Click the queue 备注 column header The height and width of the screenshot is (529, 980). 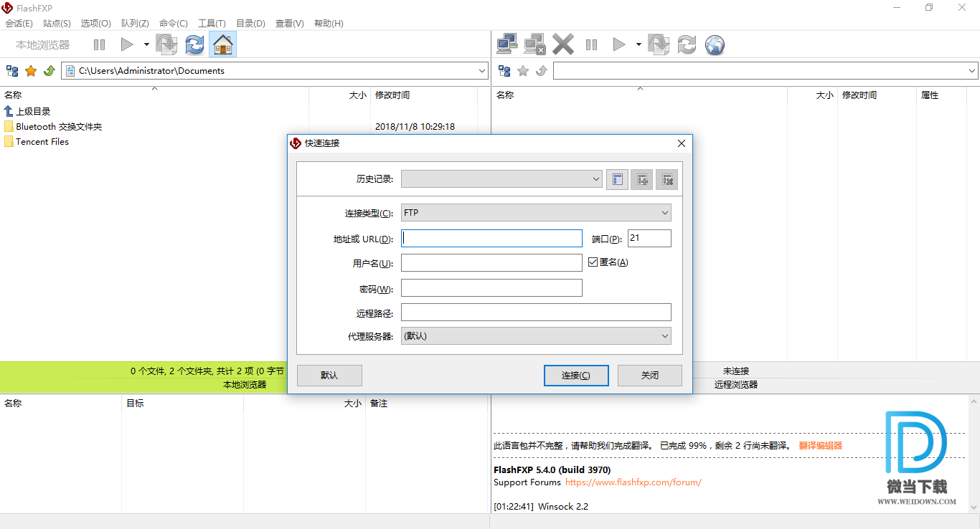pos(427,403)
